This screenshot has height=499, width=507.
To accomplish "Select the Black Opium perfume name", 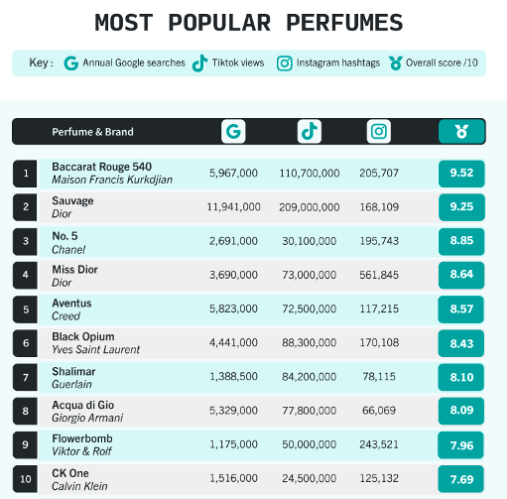I will tap(83, 337).
